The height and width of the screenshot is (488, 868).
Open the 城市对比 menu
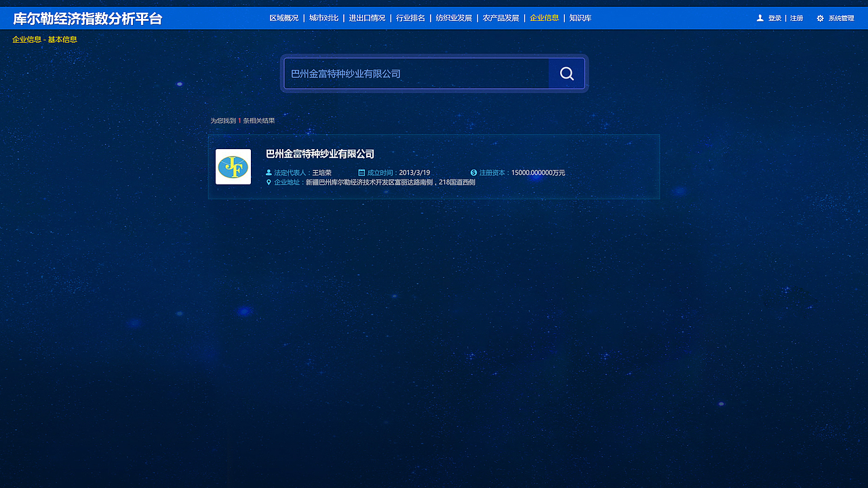pos(323,18)
